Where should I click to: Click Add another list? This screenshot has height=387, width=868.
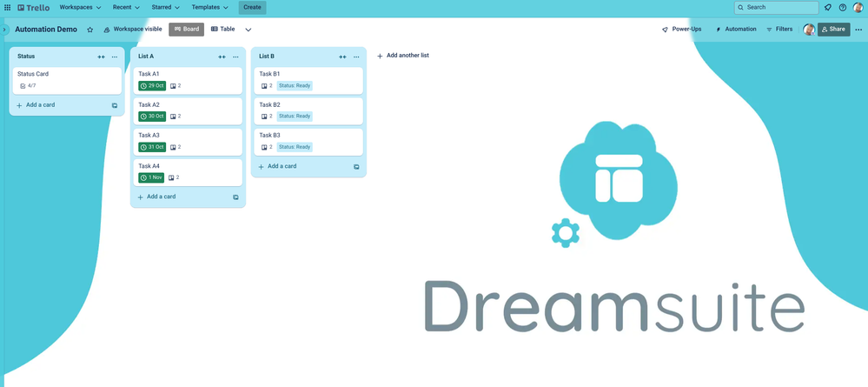403,56
